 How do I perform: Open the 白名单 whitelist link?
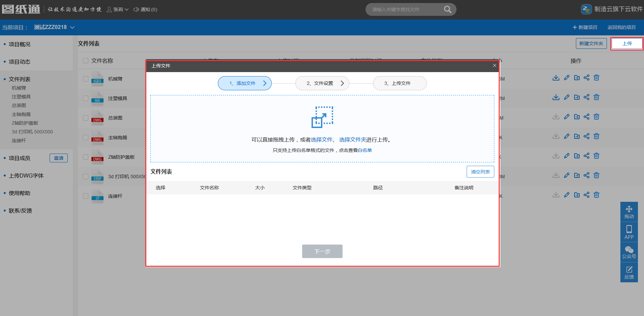click(365, 150)
